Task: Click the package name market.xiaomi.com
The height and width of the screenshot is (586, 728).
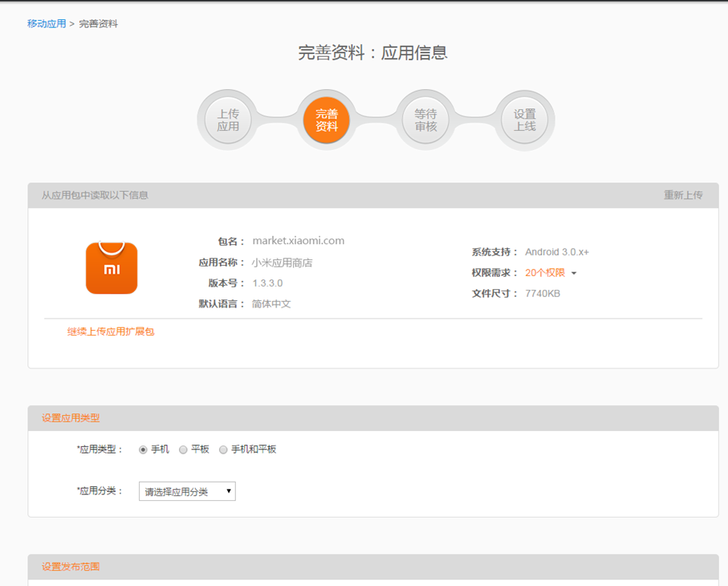Action: [x=298, y=241]
